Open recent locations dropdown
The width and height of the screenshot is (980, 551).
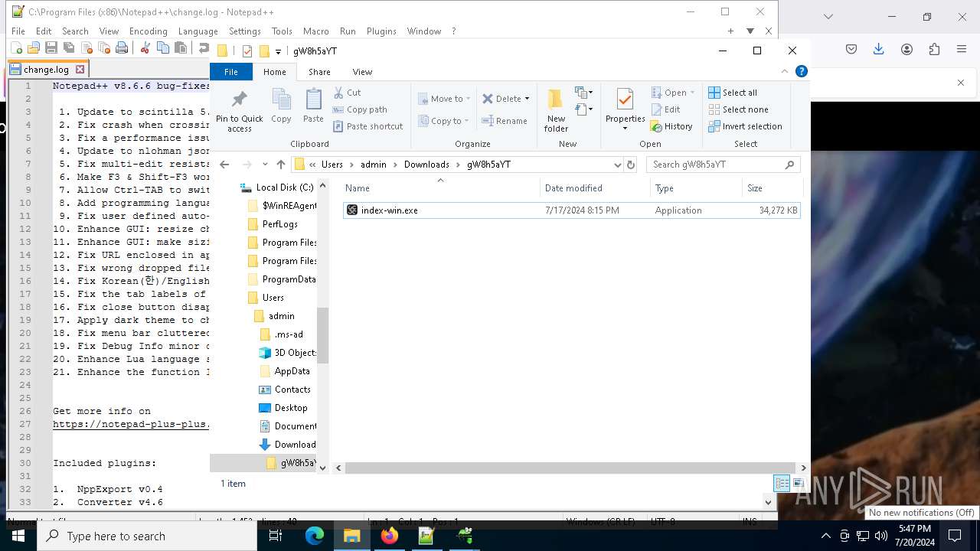click(x=265, y=165)
